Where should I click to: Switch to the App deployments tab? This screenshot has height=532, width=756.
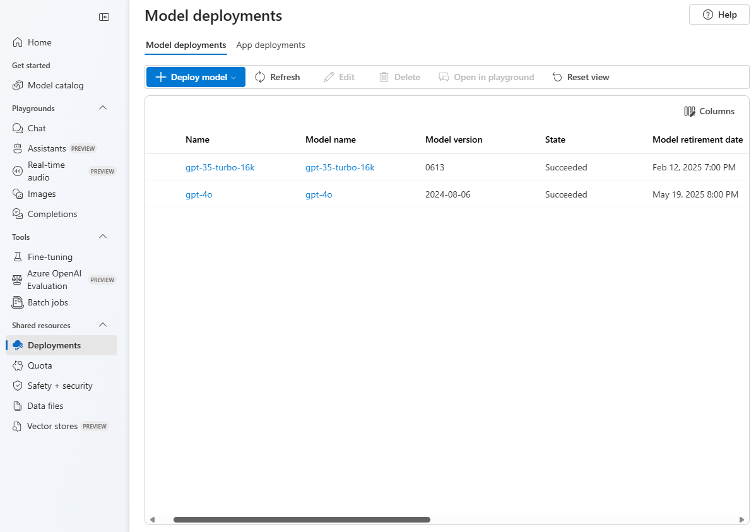pyautogui.click(x=271, y=45)
